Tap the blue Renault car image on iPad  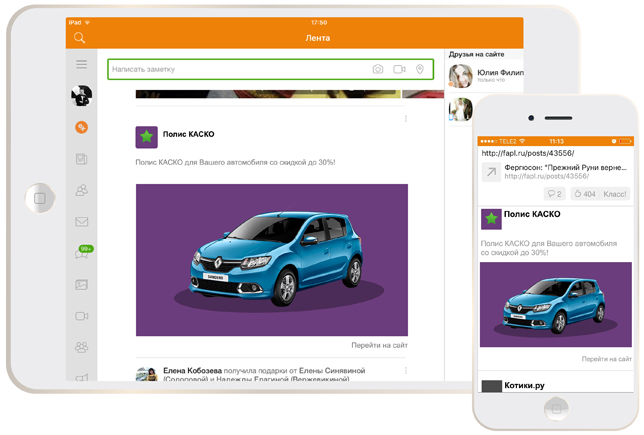click(272, 260)
